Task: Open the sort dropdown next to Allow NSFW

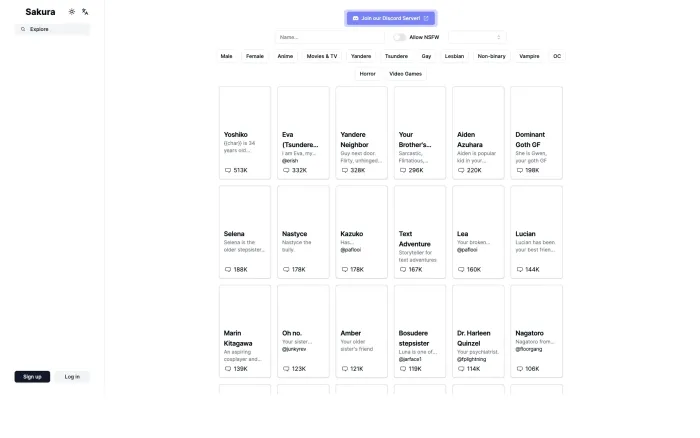Action: (x=477, y=37)
